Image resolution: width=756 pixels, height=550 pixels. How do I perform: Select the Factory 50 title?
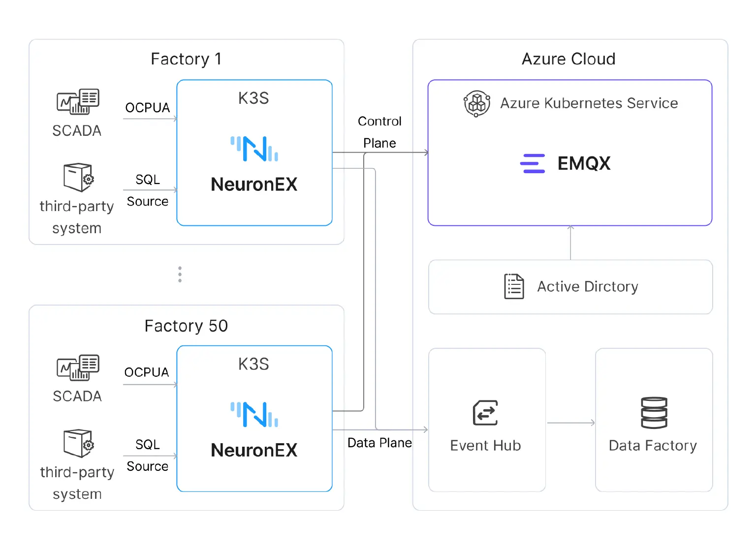point(186,326)
